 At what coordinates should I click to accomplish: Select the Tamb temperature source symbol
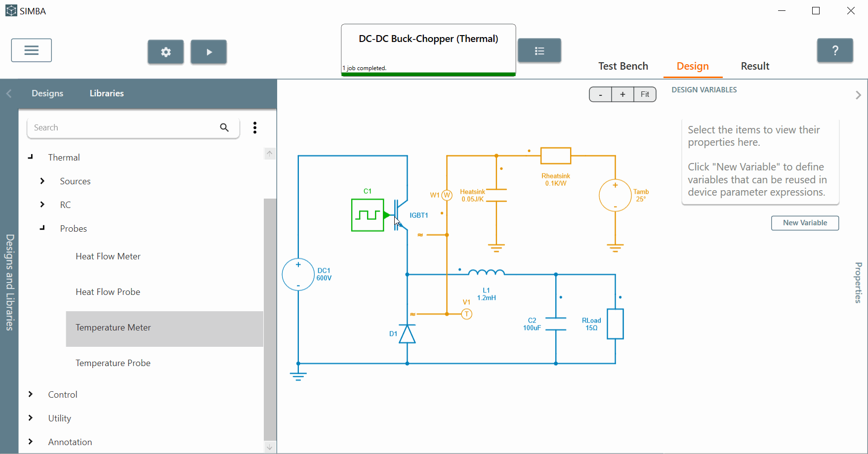point(615,196)
